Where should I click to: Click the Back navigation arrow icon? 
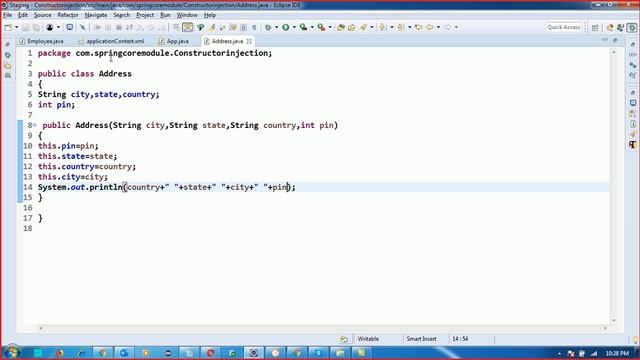point(430,27)
